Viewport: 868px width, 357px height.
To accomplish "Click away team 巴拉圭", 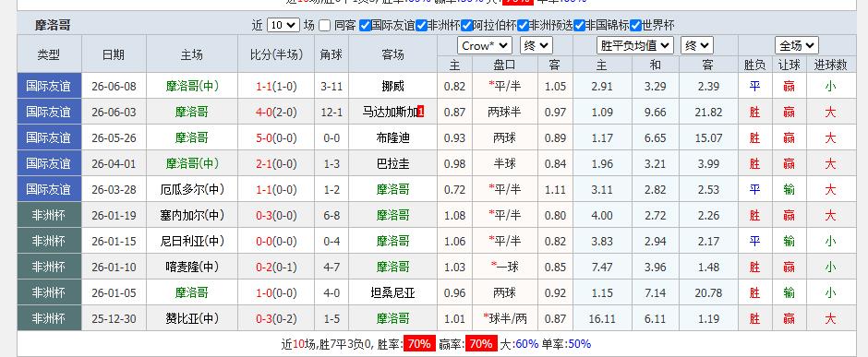I will coord(393,163).
